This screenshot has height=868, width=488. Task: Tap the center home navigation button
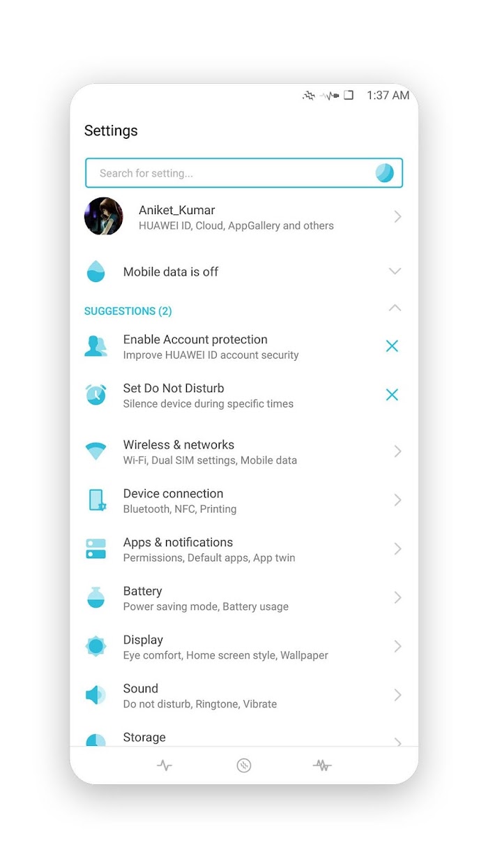(x=243, y=765)
